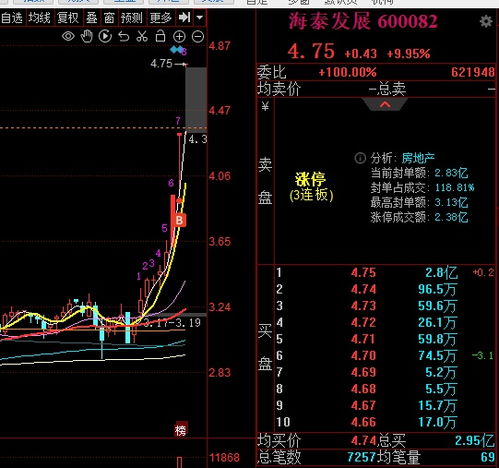Open the 预测 forecast tool
This screenshot has width=499, height=468.
[x=131, y=17]
